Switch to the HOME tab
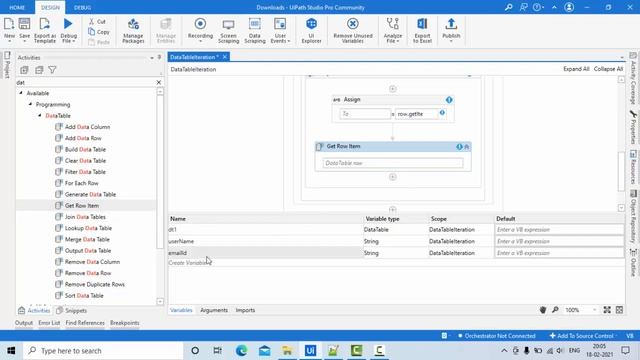640x360 pixels. tap(17, 7)
